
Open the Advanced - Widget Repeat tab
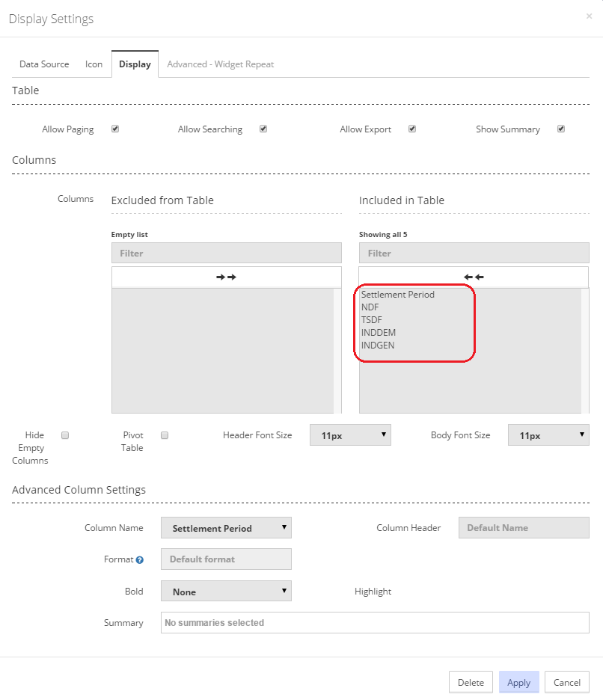pos(220,64)
